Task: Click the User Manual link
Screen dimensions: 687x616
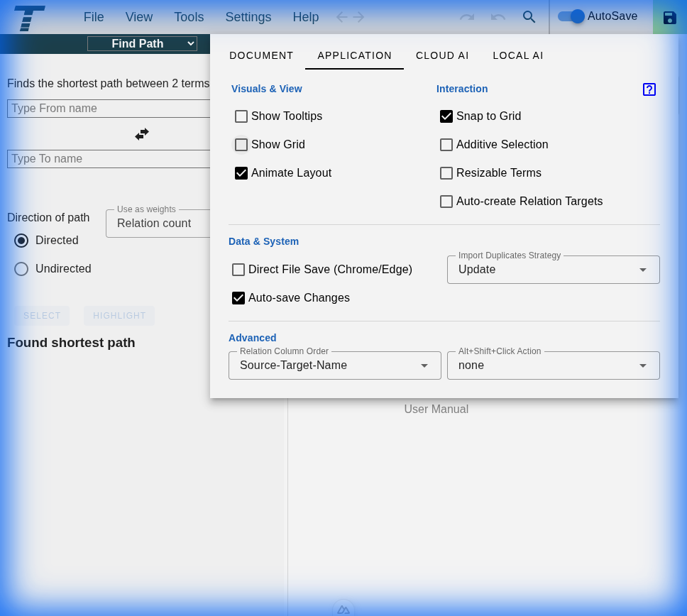Action: [436, 409]
